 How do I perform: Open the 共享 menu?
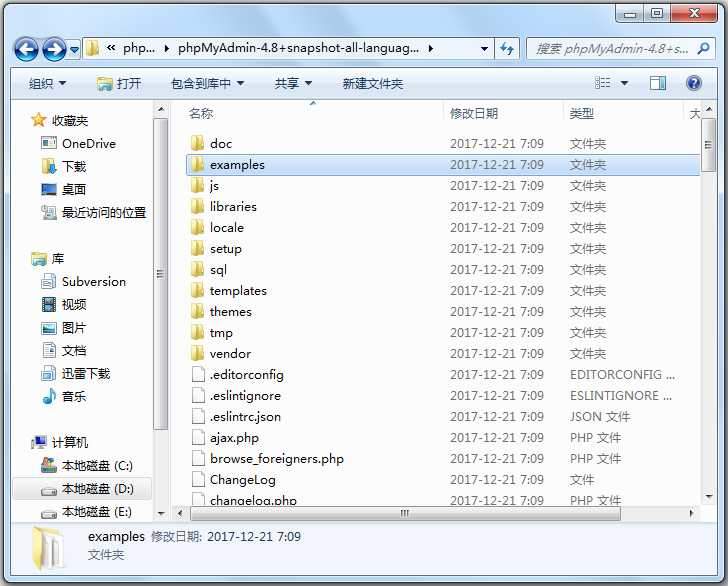click(292, 84)
